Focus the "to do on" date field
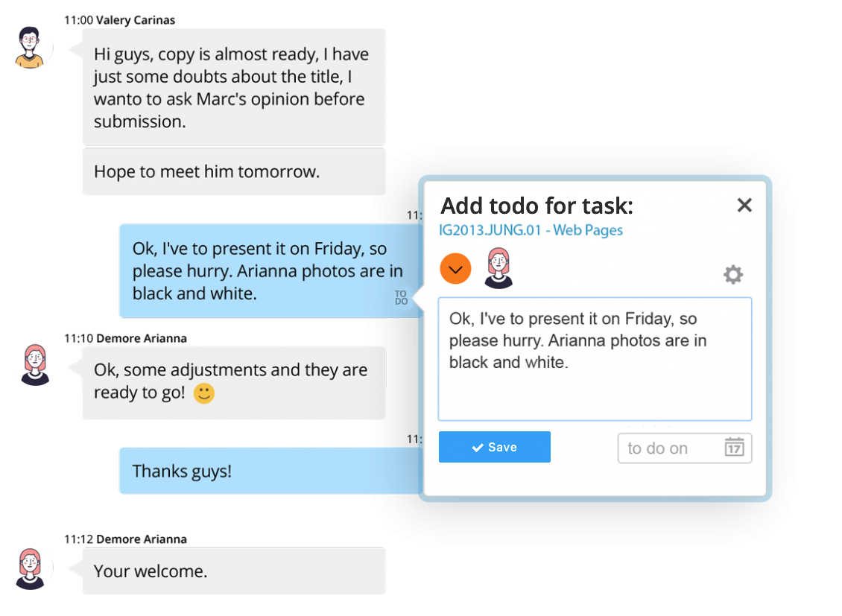The height and width of the screenshot is (616, 842). pyautogui.click(x=671, y=448)
